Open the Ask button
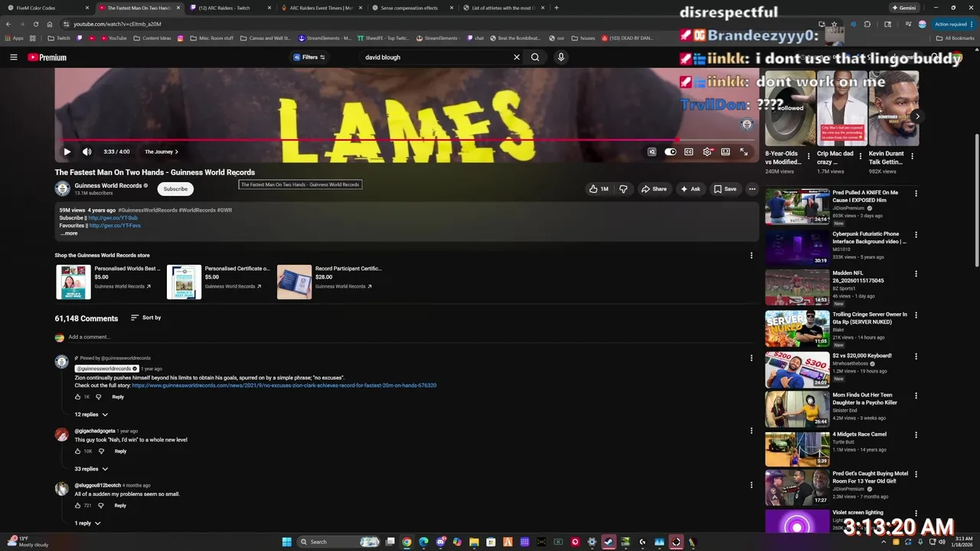This screenshot has width=980, height=551. click(690, 189)
